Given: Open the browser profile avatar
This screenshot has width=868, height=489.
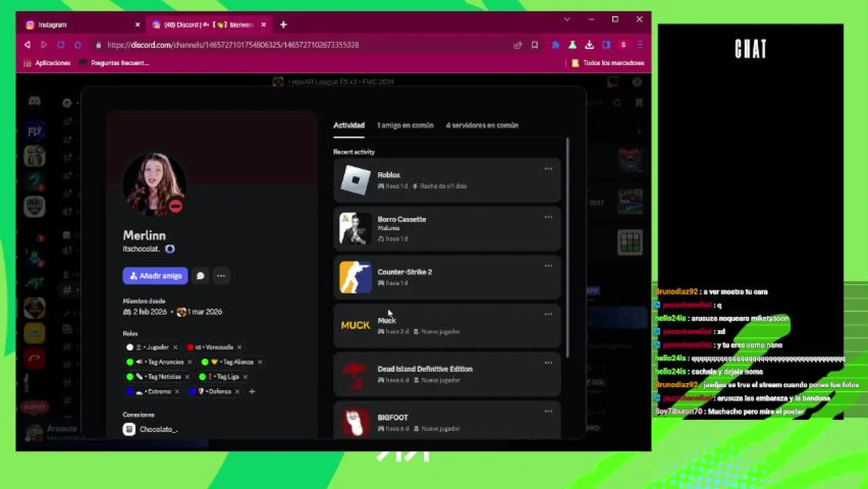Looking at the screenshot, I should tap(623, 45).
